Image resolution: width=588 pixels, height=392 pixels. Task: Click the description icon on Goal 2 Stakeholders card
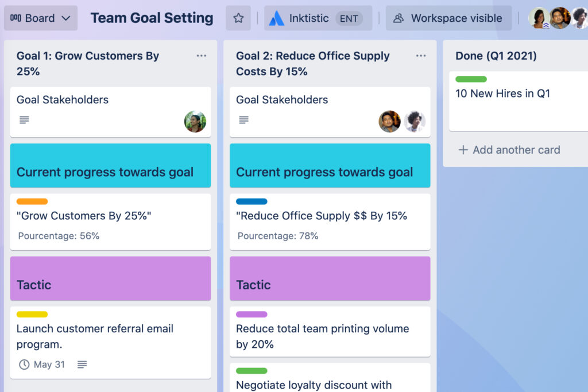243,120
